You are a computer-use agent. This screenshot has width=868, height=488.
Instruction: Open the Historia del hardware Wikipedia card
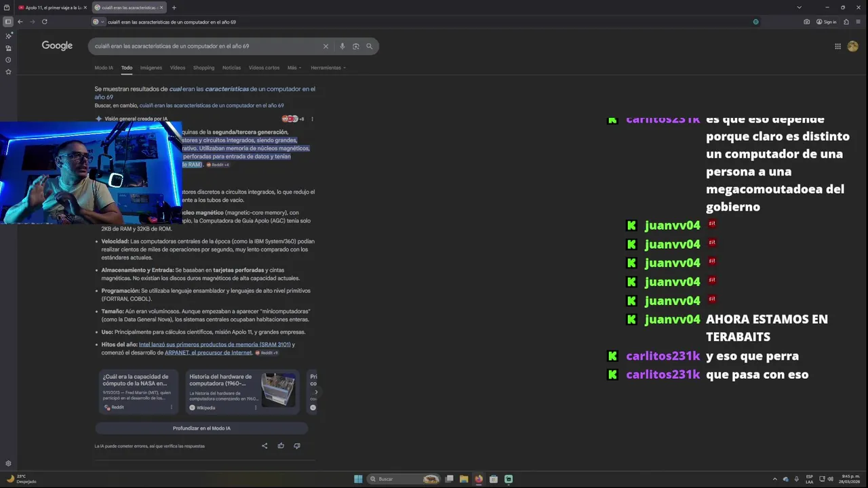tap(242, 392)
